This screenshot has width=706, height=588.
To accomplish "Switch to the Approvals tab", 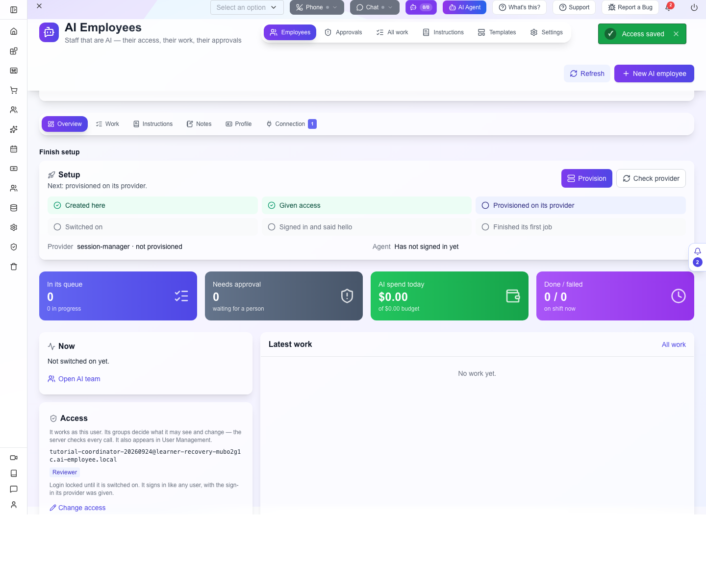I will coord(343,32).
